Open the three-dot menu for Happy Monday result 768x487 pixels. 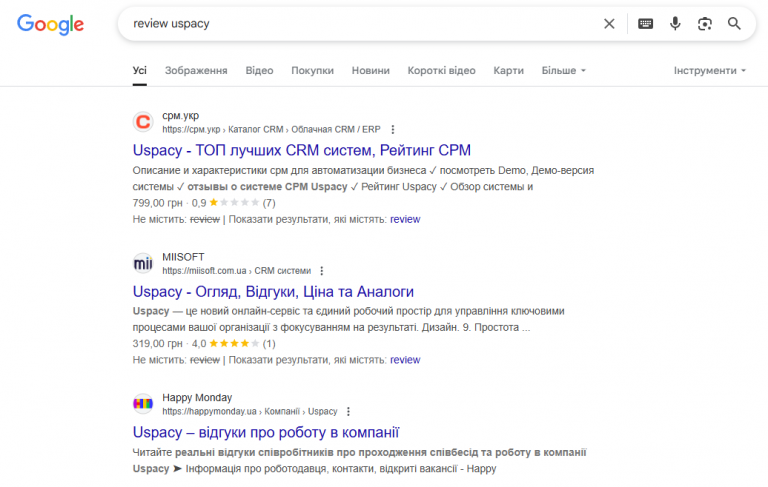348,412
